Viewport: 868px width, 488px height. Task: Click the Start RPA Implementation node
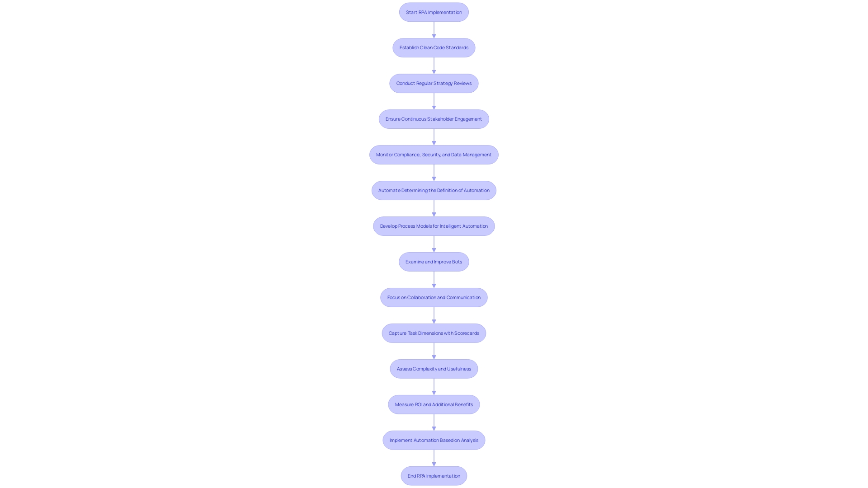tap(434, 11)
